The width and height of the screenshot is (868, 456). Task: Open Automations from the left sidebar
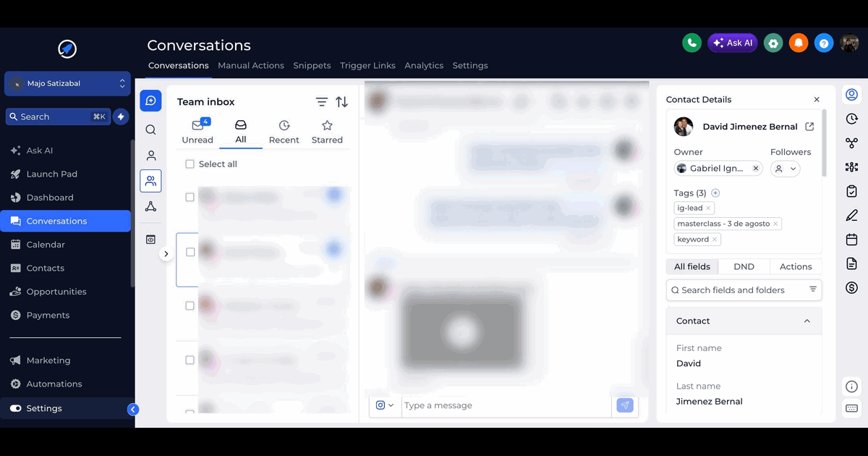[x=54, y=384]
